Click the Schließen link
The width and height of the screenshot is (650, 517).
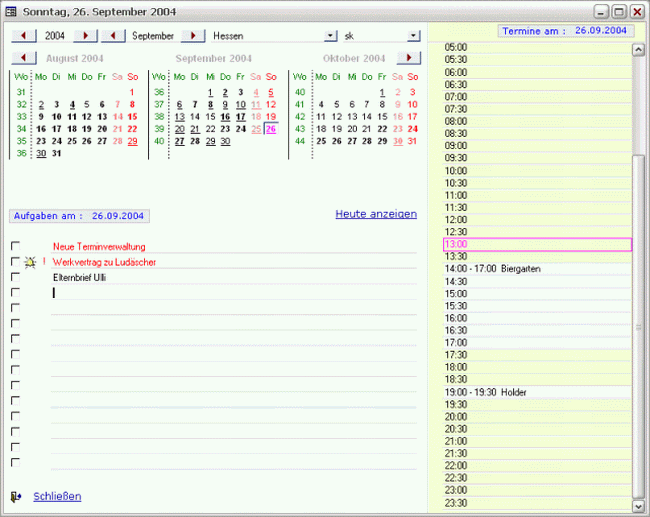(57, 496)
